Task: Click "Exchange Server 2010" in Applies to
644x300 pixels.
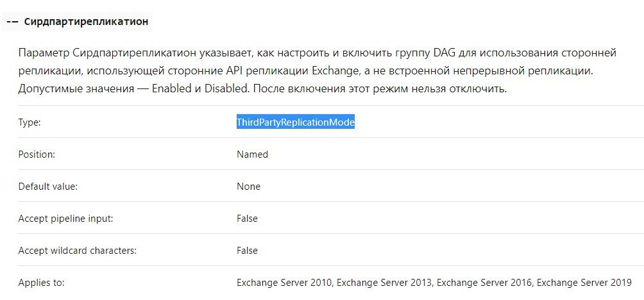Action: tap(284, 283)
